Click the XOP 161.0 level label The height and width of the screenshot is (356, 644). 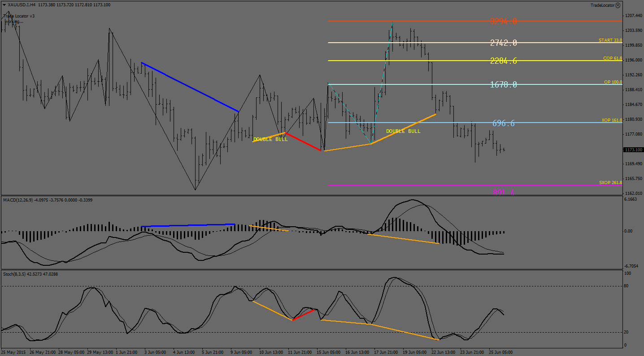tap(612, 120)
